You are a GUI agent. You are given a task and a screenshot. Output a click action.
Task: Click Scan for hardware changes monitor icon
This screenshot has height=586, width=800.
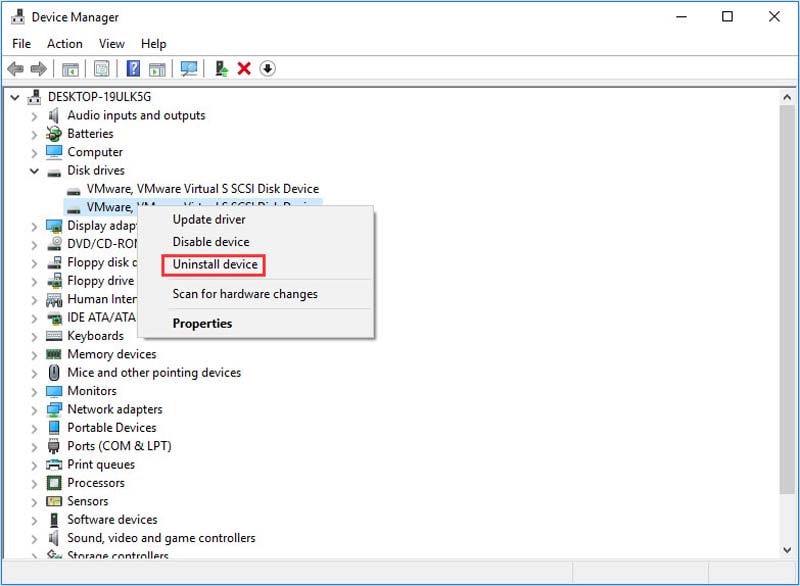point(189,69)
